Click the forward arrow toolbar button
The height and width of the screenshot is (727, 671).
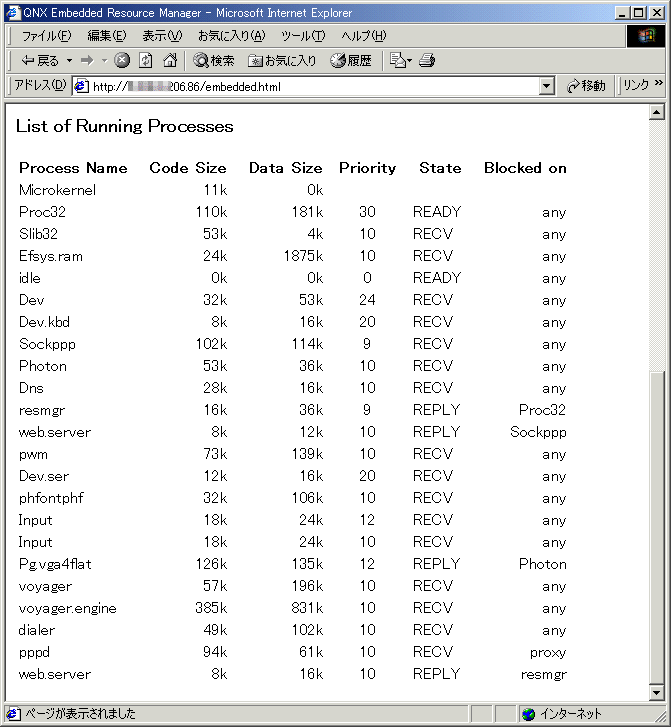(x=87, y=60)
